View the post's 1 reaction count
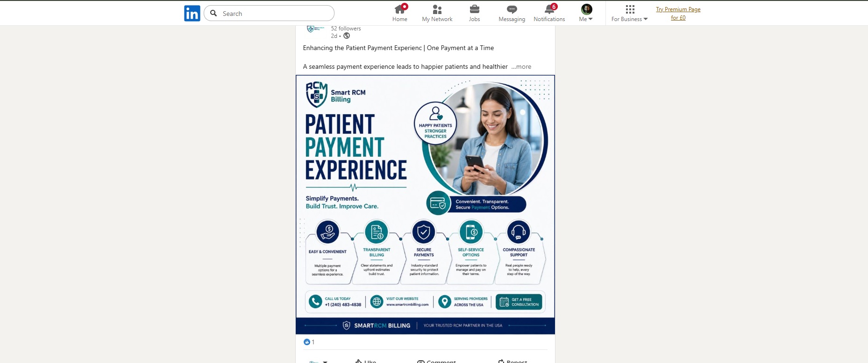The width and height of the screenshot is (868, 363). pyautogui.click(x=313, y=342)
